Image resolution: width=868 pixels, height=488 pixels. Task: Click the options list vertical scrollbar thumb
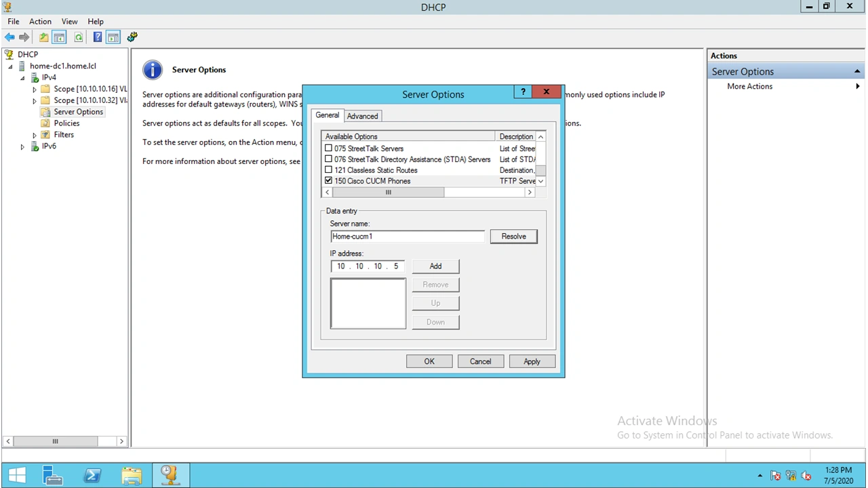(x=540, y=170)
